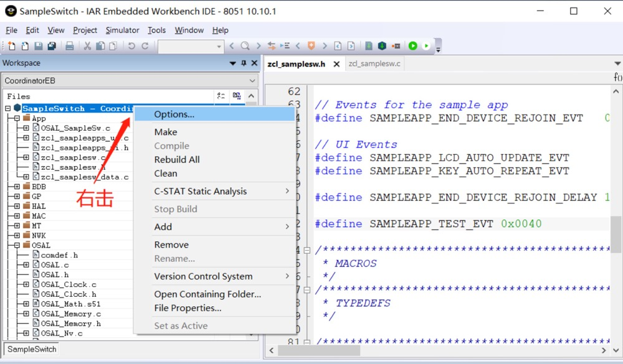Open Version Control System submenu
Screen dimensions: 623x364
pos(214,276)
